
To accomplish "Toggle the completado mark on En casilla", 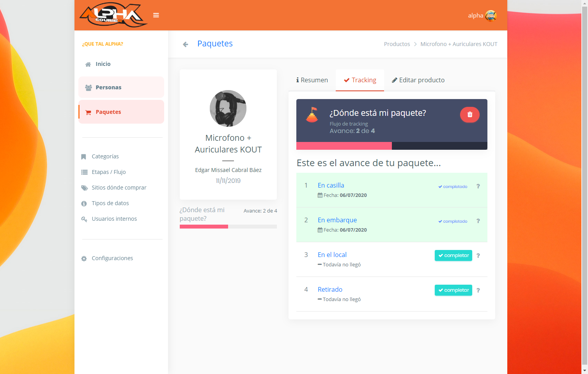I will point(453,186).
